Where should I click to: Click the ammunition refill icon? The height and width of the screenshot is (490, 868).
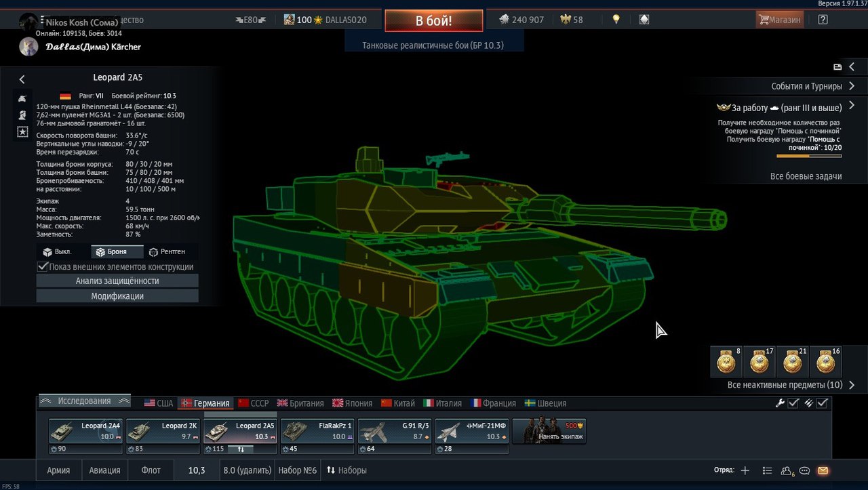(808, 403)
